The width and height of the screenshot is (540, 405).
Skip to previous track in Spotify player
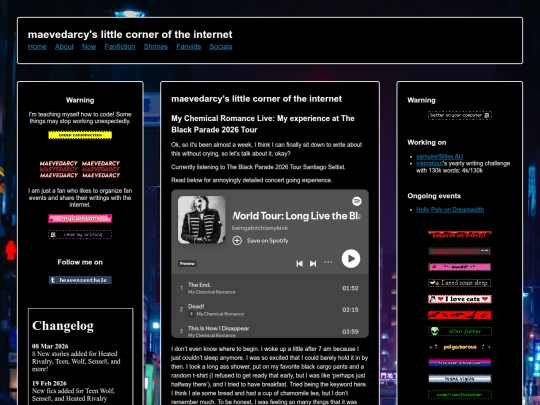point(299,263)
